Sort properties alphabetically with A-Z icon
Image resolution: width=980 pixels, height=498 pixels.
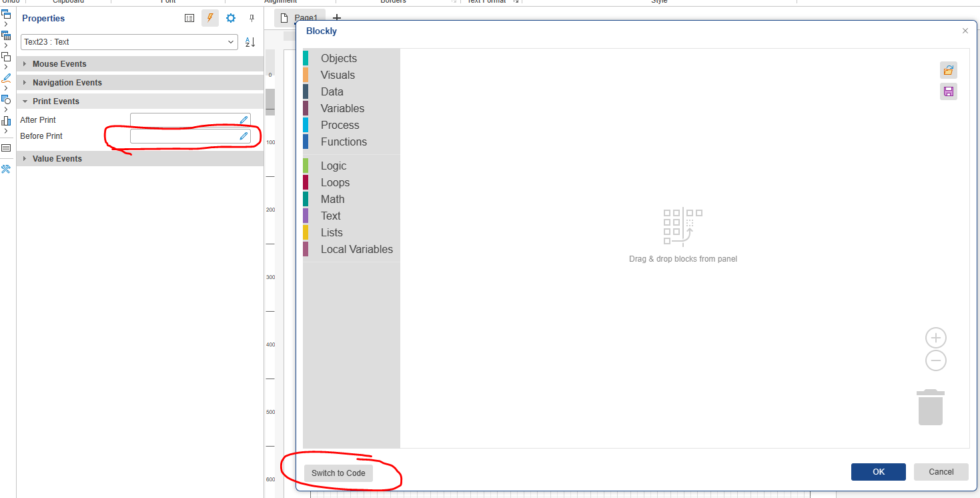pyautogui.click(x=250, y=42)
